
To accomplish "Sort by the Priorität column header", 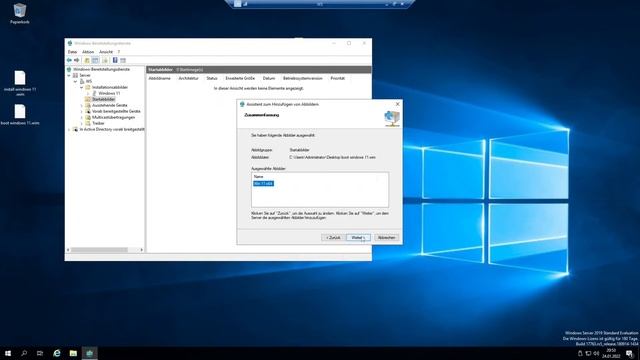I will click(x=338, y=78).
